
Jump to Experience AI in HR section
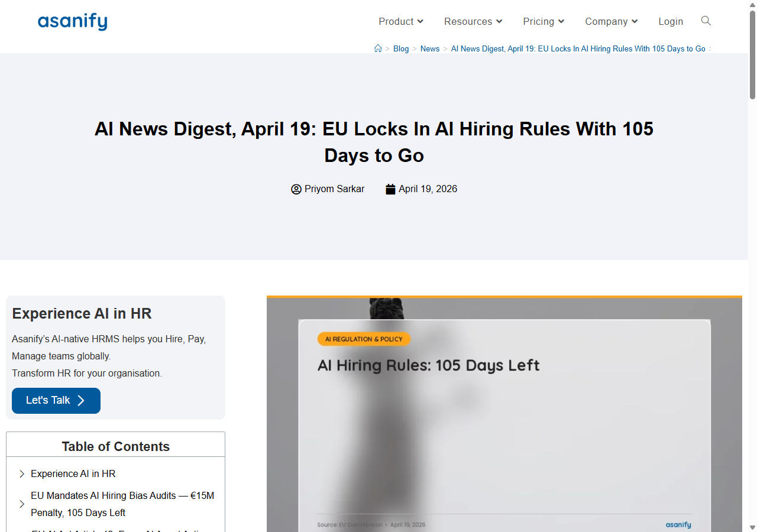[73, 474]
